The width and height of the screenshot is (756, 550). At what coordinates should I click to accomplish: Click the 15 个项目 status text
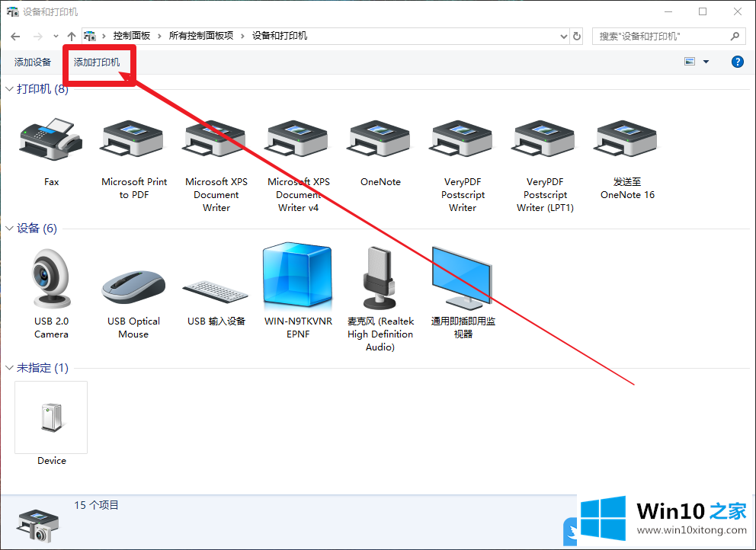96,505
